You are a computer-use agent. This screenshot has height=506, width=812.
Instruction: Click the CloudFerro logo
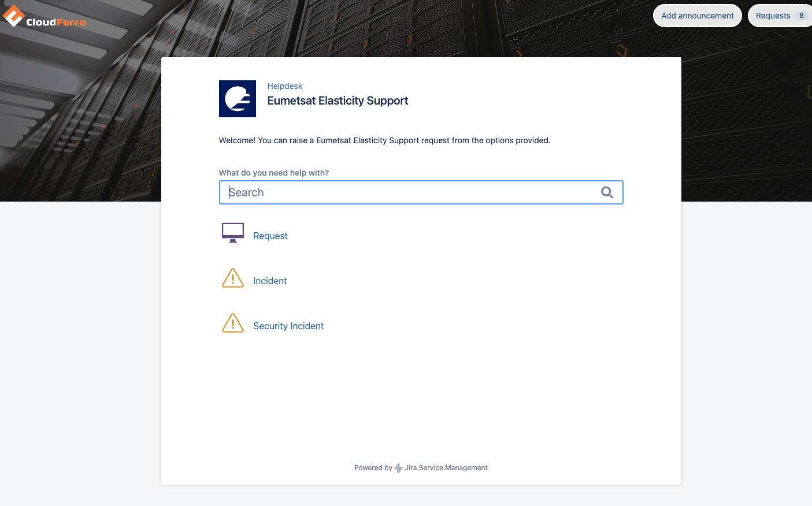click(45, 17)
